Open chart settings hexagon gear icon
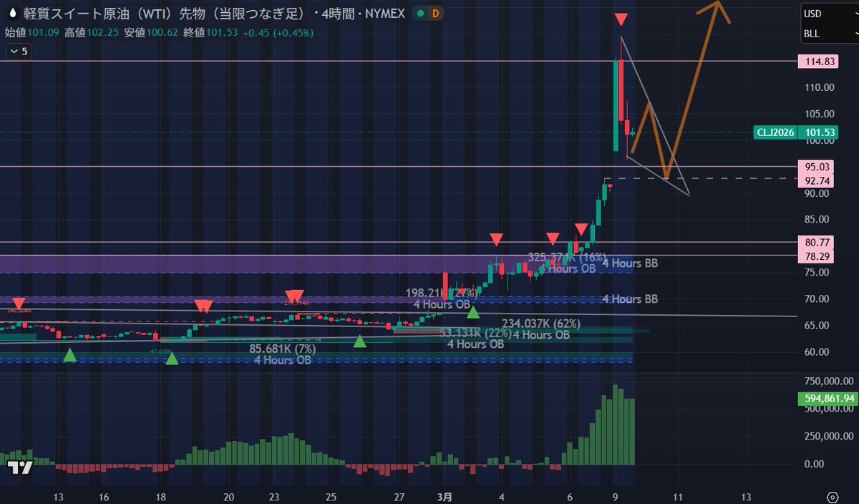Screen dimensions: 859x504 832,497
